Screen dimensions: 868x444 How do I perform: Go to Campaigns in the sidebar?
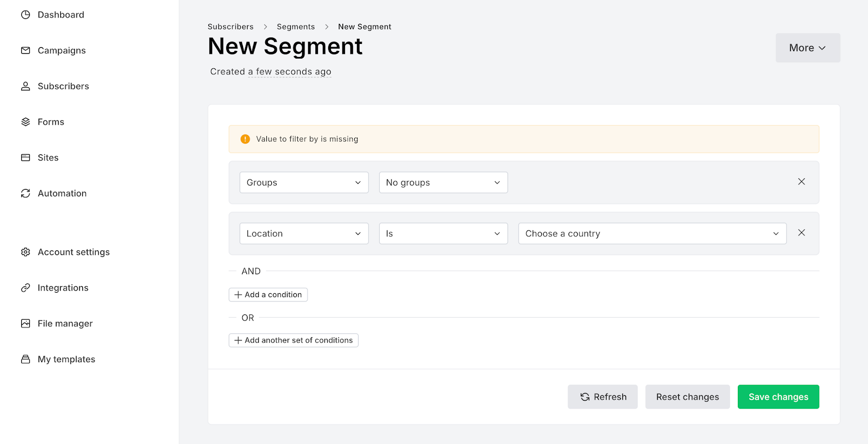62,50
